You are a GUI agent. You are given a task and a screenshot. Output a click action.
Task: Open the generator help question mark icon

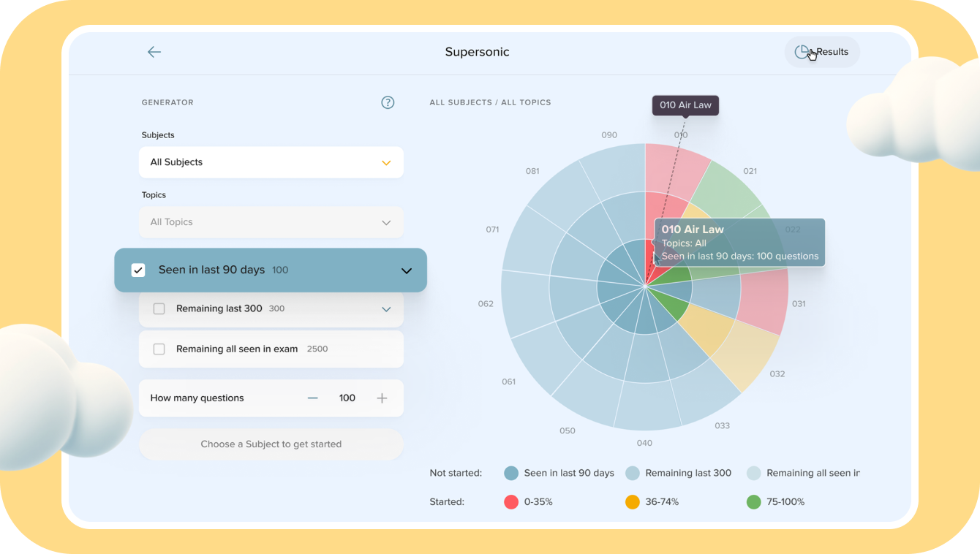click(x=388, y=102)
